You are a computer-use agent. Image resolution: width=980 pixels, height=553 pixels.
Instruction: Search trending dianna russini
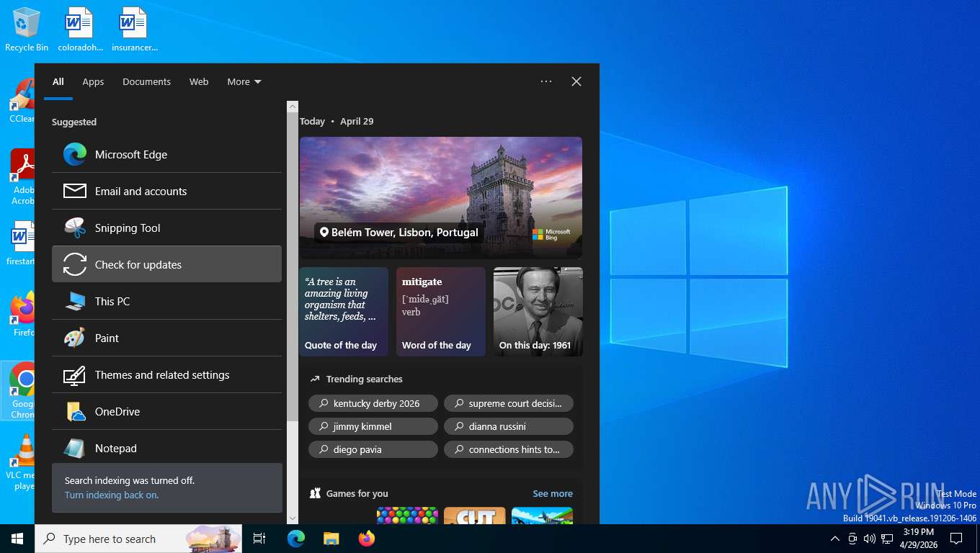click(x=509, y=426)
